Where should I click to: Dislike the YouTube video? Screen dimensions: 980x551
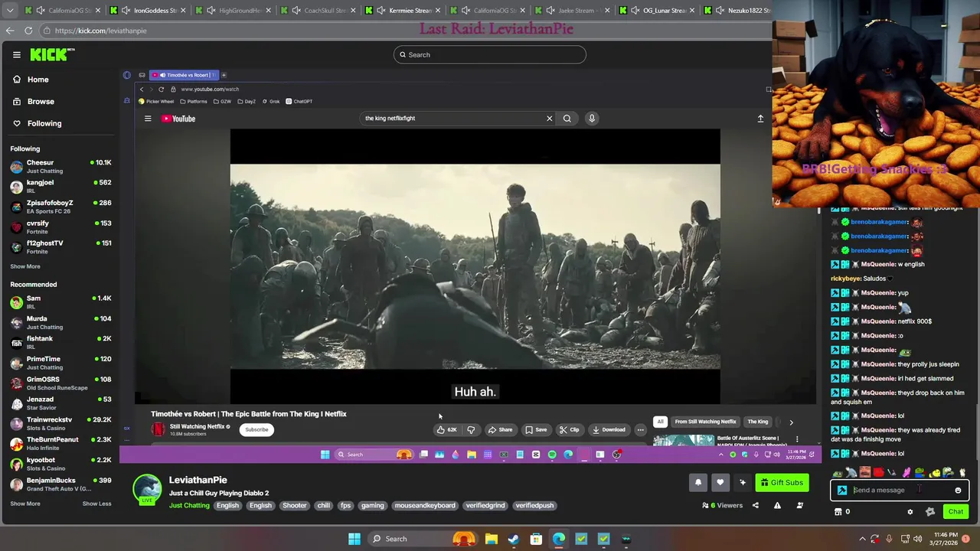point(471,430)
